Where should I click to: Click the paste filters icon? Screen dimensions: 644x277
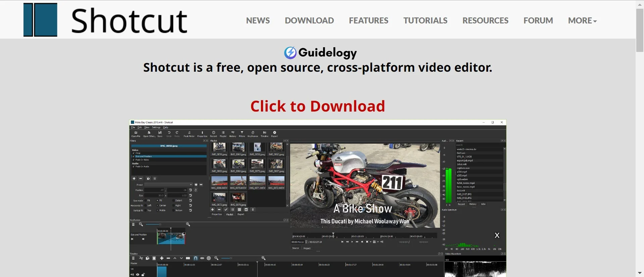pos(155,179)
